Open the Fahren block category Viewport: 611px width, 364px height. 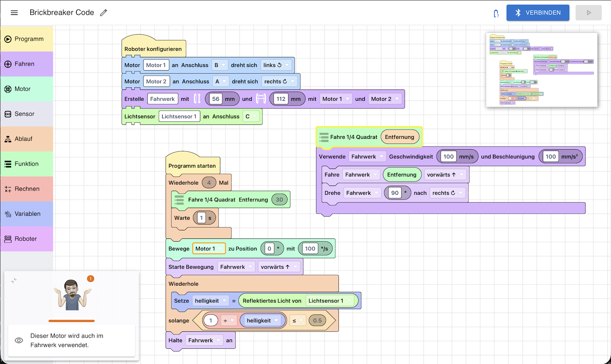tap(26, 64)
